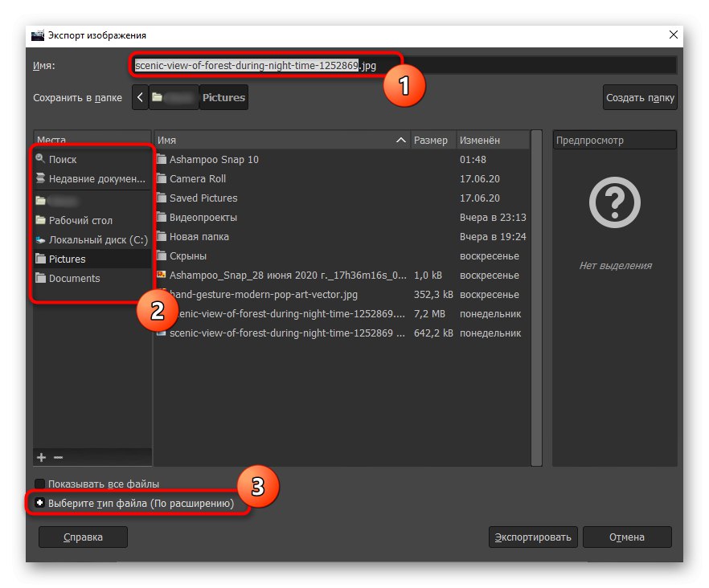Click the Ashampoo Snap 10 folder icon
The image size is (709, 588).
tap(162, 158)
